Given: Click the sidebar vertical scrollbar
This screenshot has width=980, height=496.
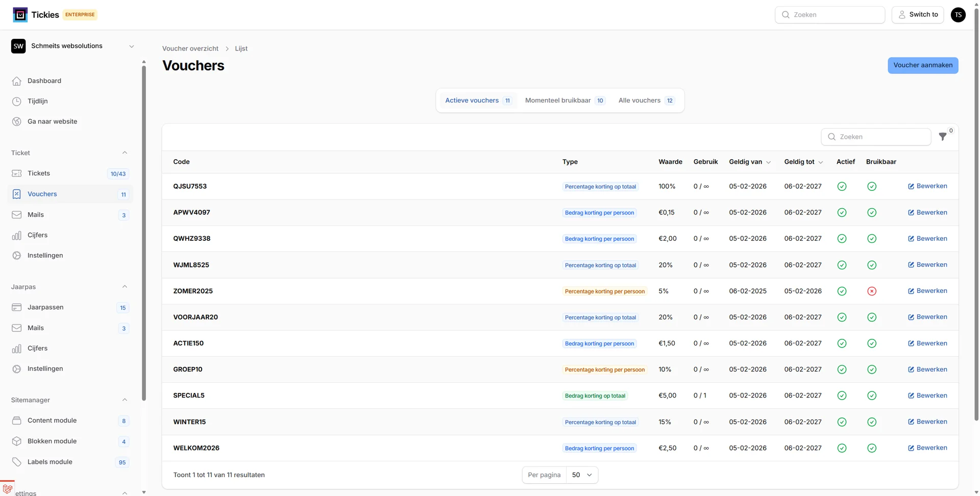Looking at the screenshot, I should coord(144,230).
